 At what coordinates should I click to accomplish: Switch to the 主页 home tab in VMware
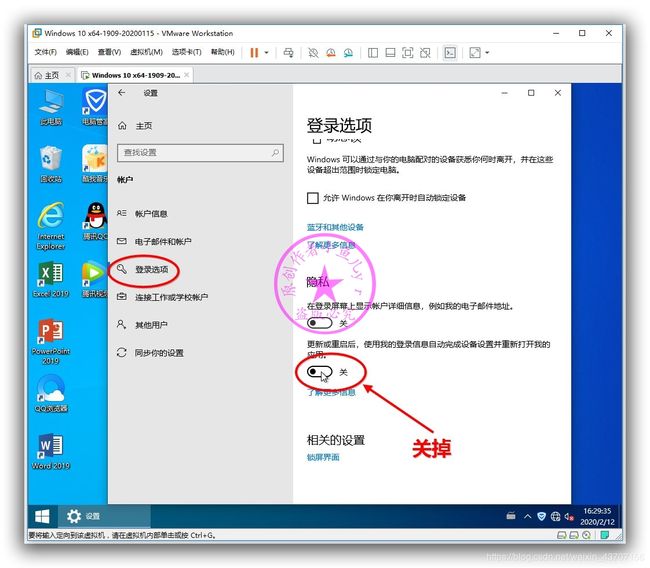coord(51,75)
